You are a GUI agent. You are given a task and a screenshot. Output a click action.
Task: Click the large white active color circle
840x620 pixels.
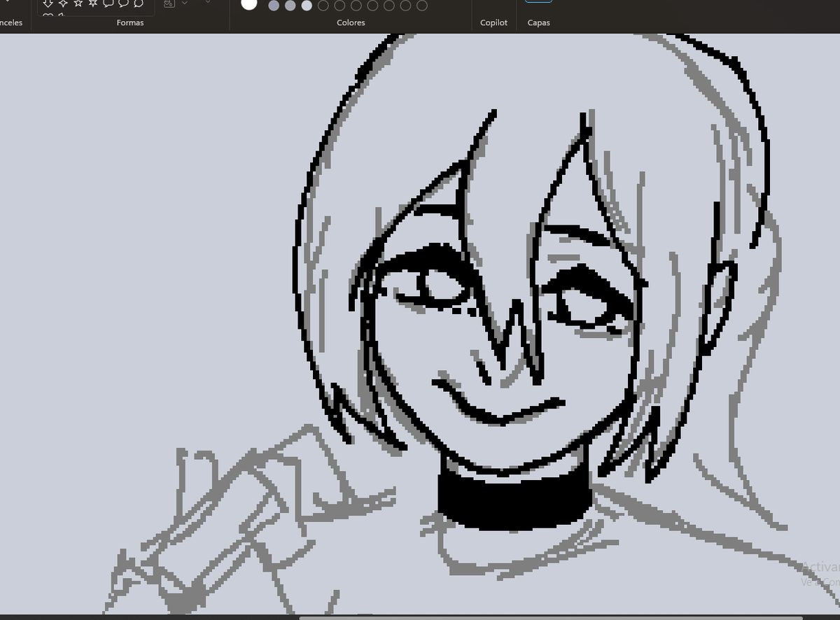click(x=249, y=3)
